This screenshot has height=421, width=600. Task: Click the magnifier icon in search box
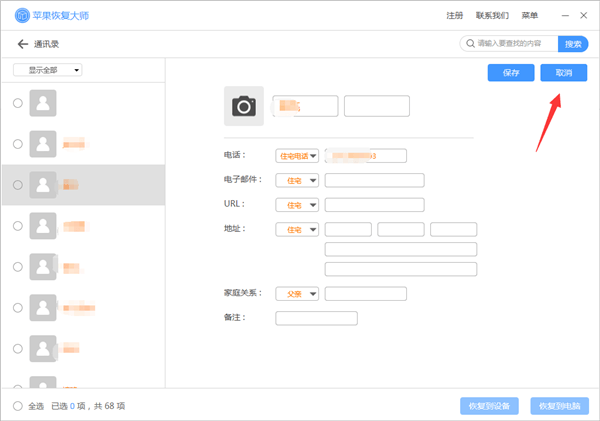click(x=469, y=44)
